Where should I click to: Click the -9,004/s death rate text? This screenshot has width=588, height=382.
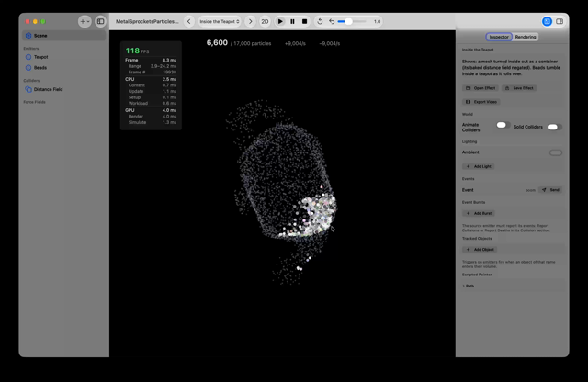coord(330,43)
